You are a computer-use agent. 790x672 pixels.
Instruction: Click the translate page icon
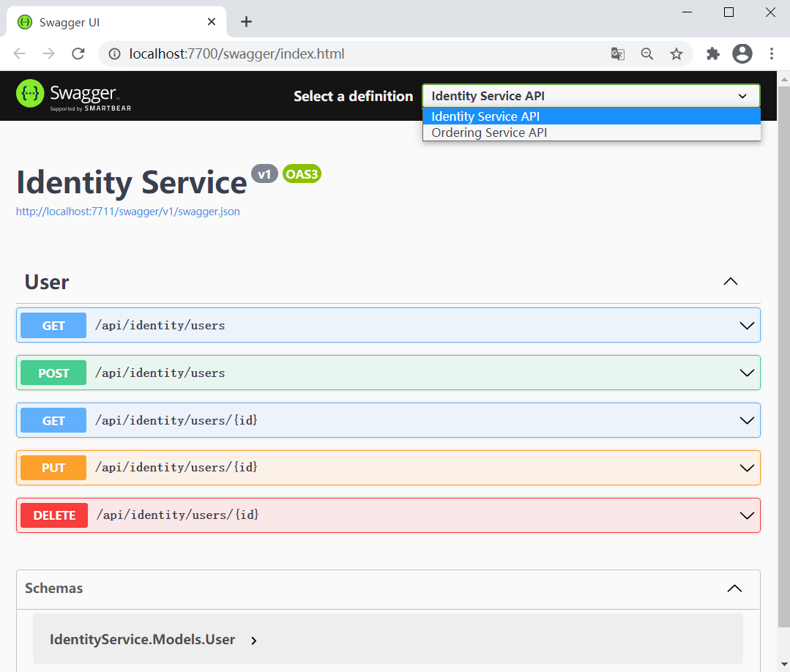pos(618,53)
